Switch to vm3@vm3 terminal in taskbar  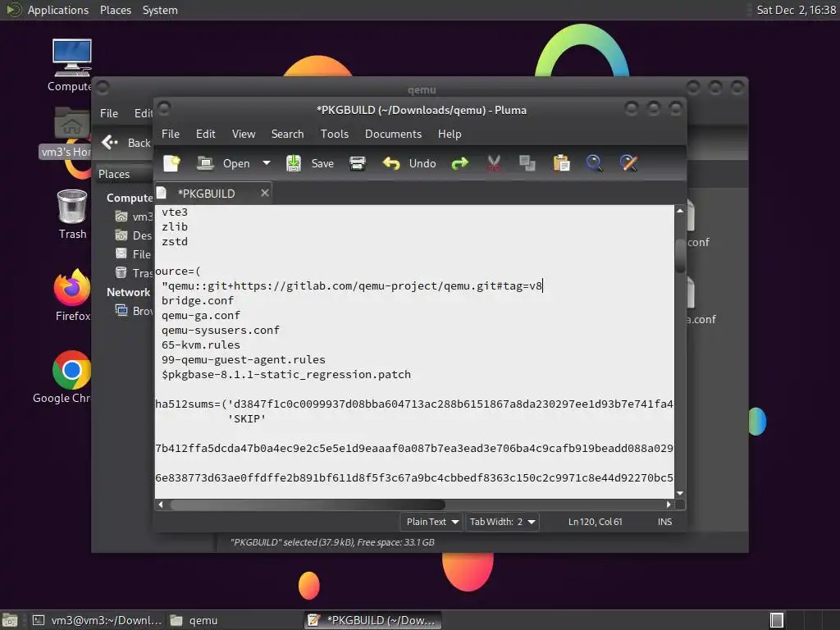[x=97, y=620]
